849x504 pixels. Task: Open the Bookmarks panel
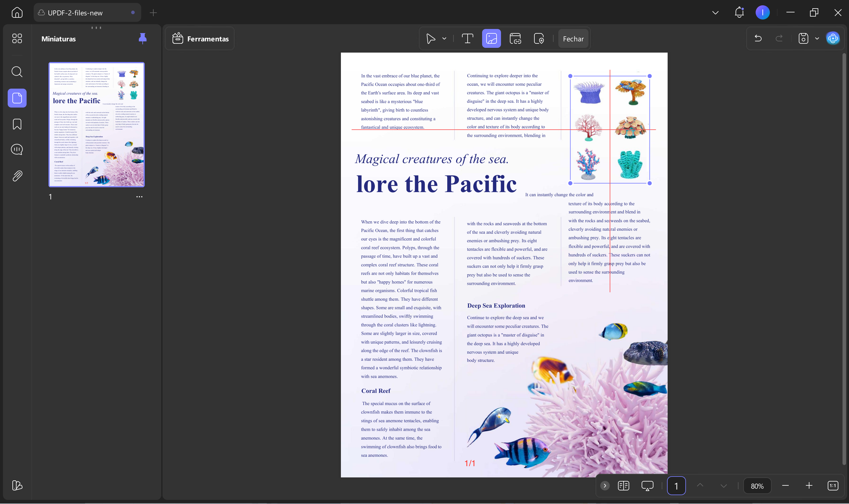tap(17, 124)
